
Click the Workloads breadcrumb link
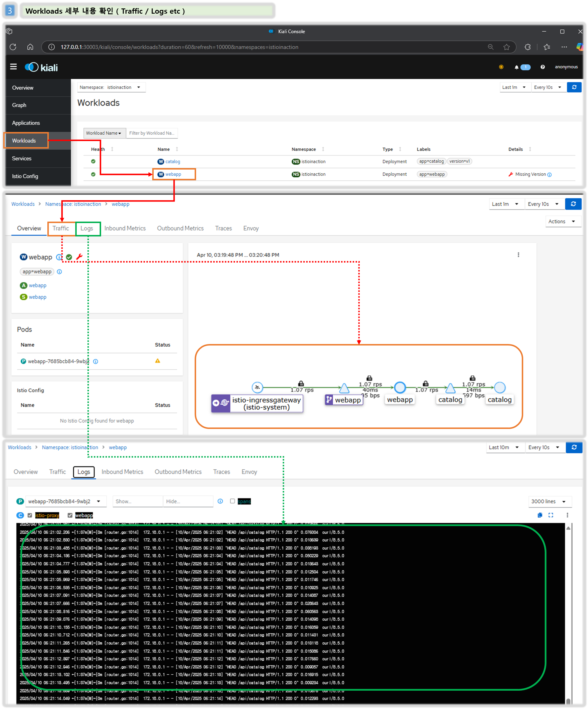(23, 204)
